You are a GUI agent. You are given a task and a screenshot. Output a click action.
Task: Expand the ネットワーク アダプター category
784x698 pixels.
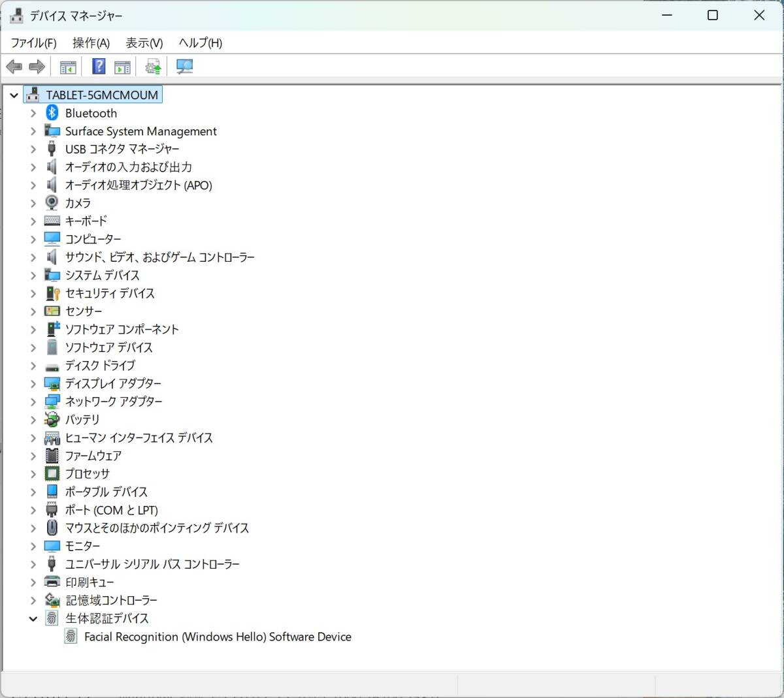[33, 402]
